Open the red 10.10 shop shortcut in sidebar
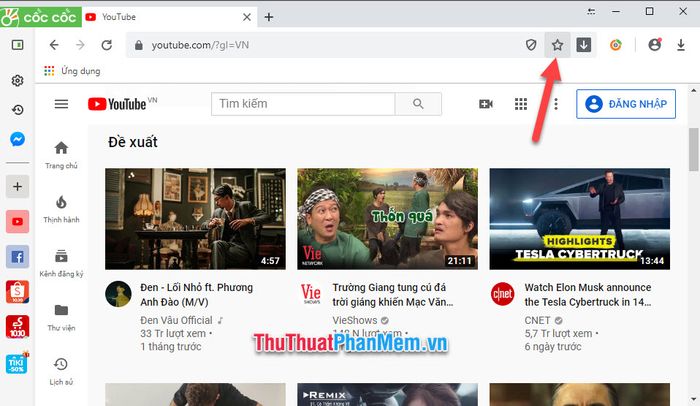Viewport: 700px width, 406px height. [17, 327]
